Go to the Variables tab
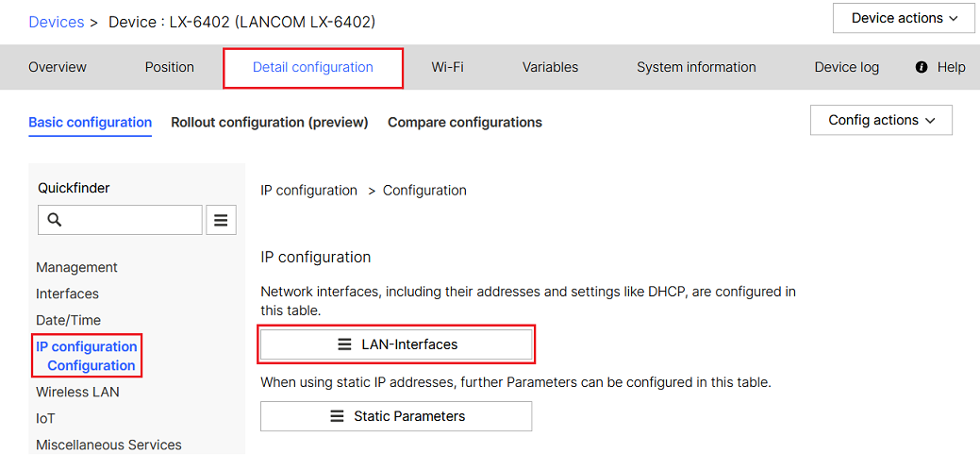The height and width of the screenshot is (470, 980). (550, 67)
